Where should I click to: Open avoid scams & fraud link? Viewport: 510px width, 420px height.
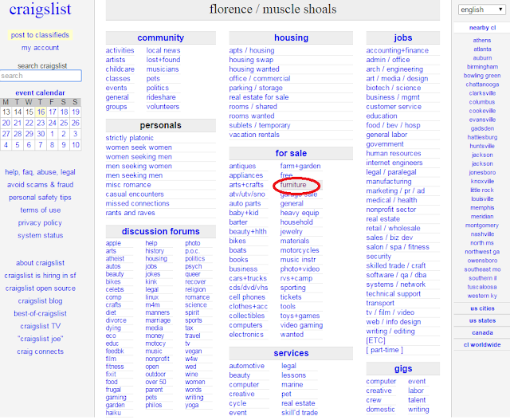(x=40, y=185)
